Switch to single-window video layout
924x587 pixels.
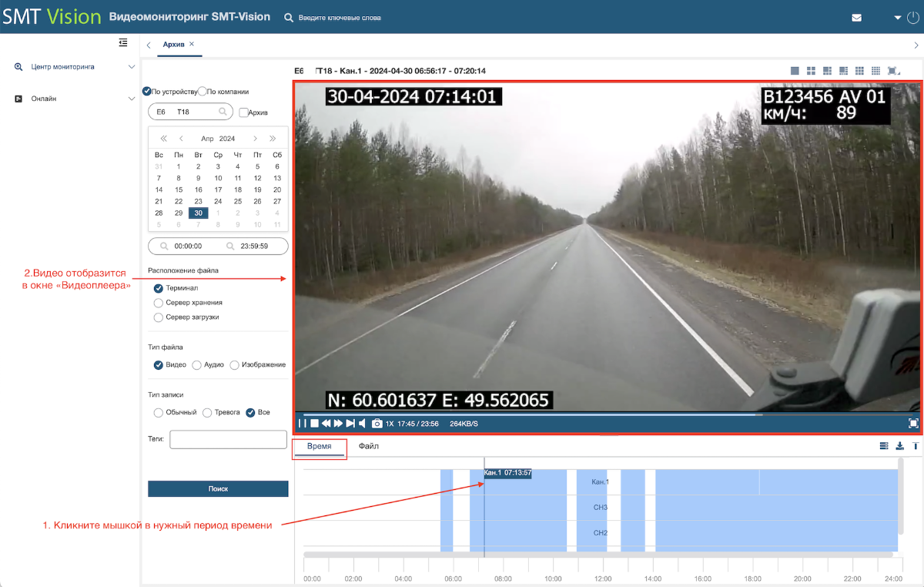click(x=795, y=71)
